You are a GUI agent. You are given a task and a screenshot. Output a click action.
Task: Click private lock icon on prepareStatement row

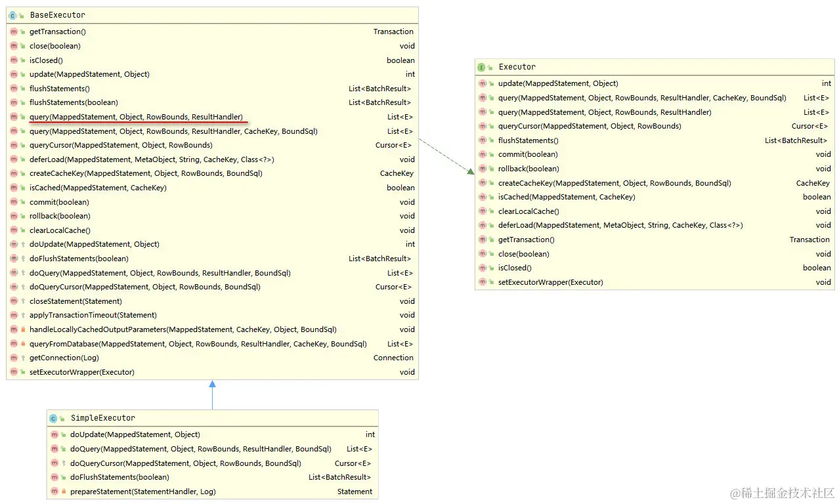(x=64, y=492)
